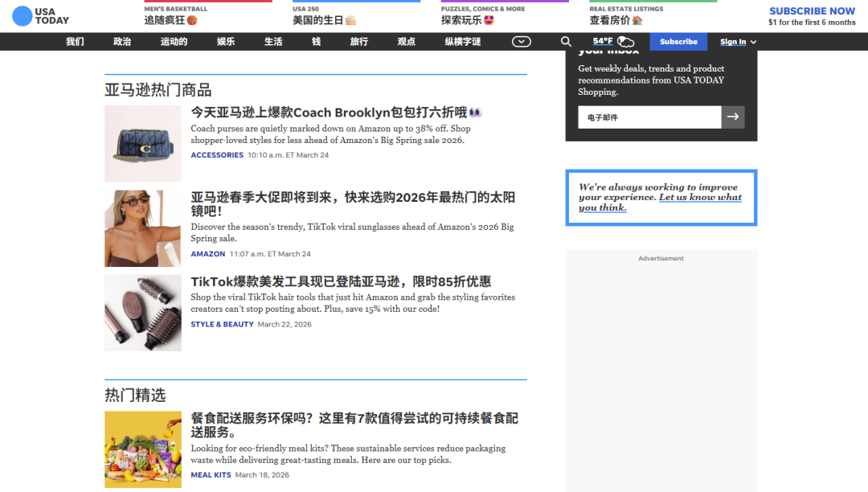Click the SUBSCRIBE NOW offer link

coord(812,11)
